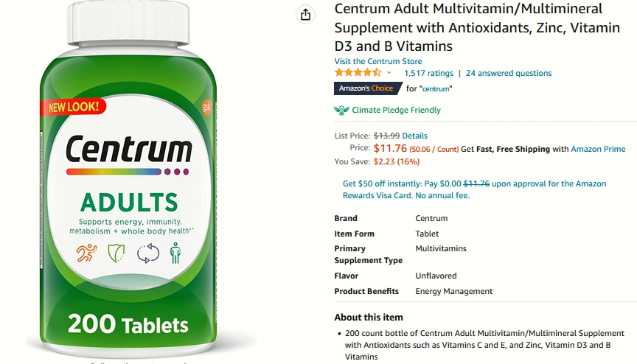The image size is (637, 364).
Task: Click the star rating icons
Action: (x=358, y=73)
